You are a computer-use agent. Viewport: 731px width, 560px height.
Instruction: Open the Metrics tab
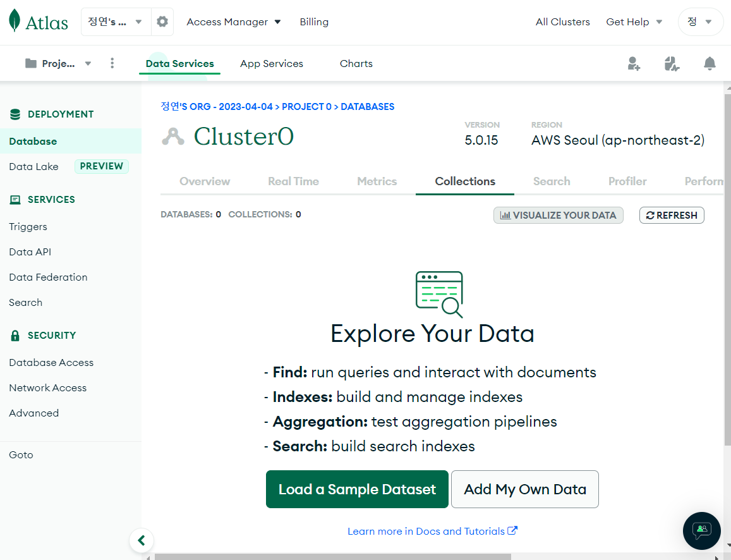click(x=377, y=181)
